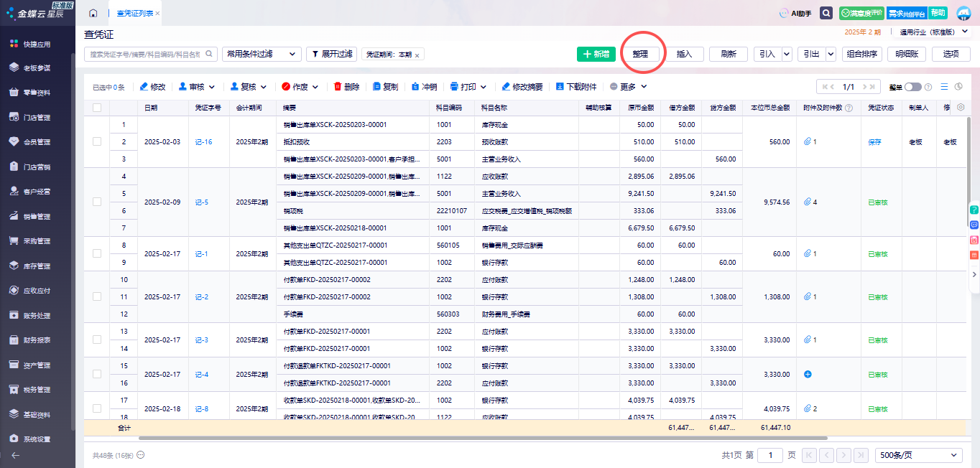Screen dimensions: 980x468
Task: Add attachment using plus icon on 记-4
Action: point(808,375)
